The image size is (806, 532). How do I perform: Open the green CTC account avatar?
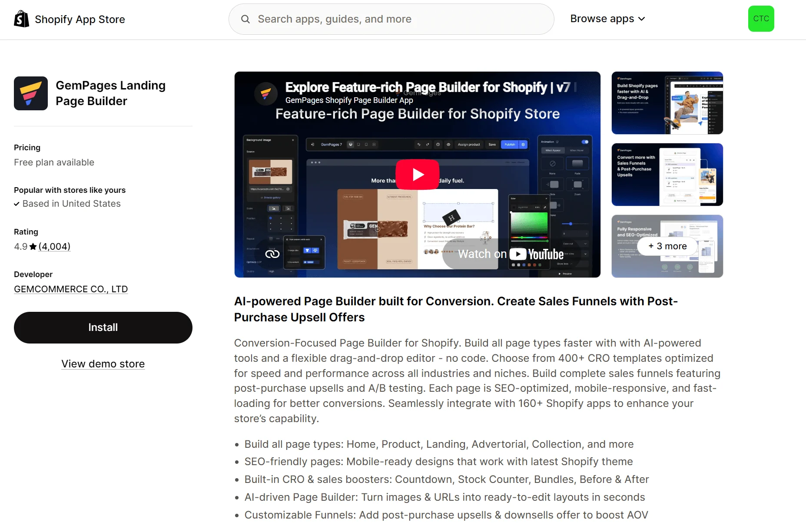(x=761, y=19)
